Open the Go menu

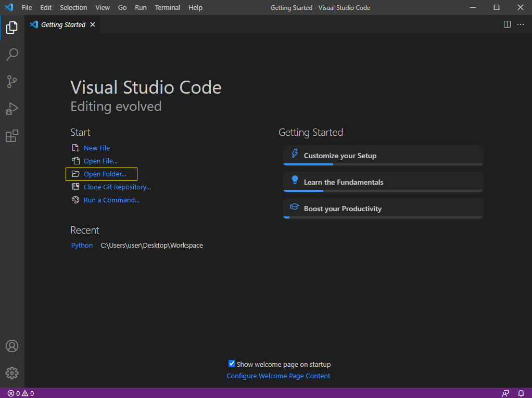(122, 7)
